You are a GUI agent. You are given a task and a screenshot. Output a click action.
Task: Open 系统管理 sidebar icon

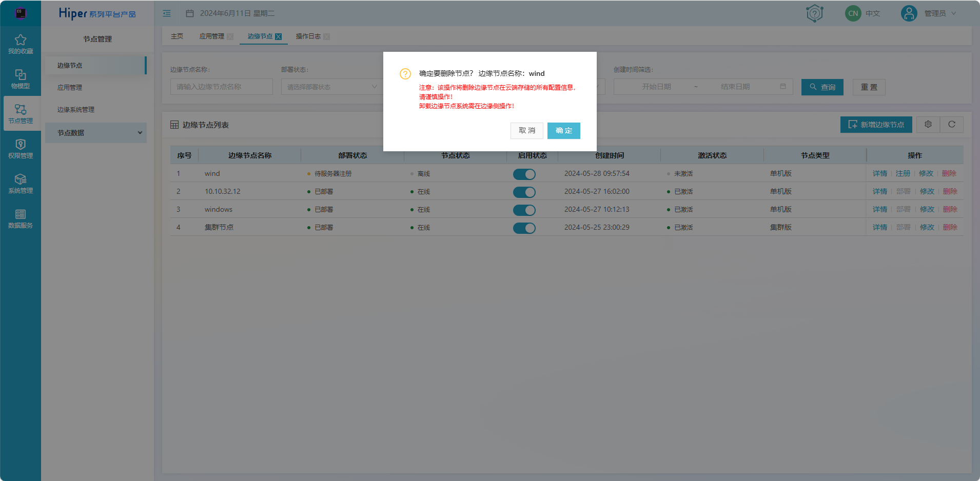[x=21, y=179]
